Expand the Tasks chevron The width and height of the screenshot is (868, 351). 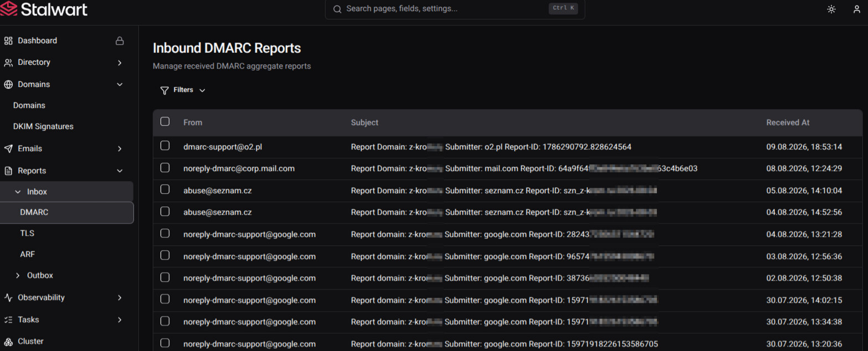120,320
